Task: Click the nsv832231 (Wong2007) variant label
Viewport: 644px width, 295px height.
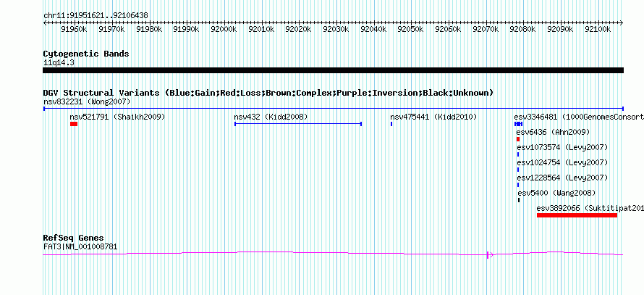Action: 87,101
